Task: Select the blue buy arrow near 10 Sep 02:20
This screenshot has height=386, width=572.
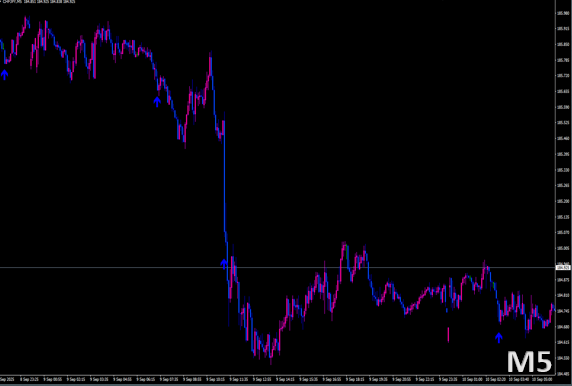Action: click(x=499, y=338)
